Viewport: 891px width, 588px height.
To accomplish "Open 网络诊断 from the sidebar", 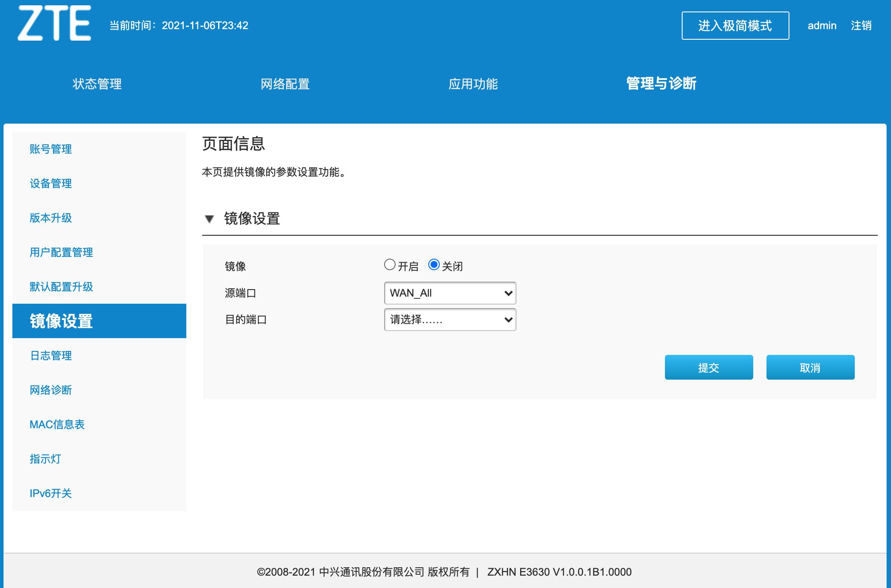I will point(51,390).
